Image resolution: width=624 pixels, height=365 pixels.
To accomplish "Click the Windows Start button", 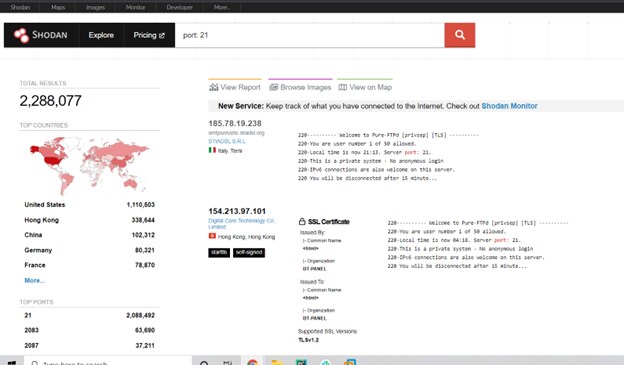I will coord(12,363).
